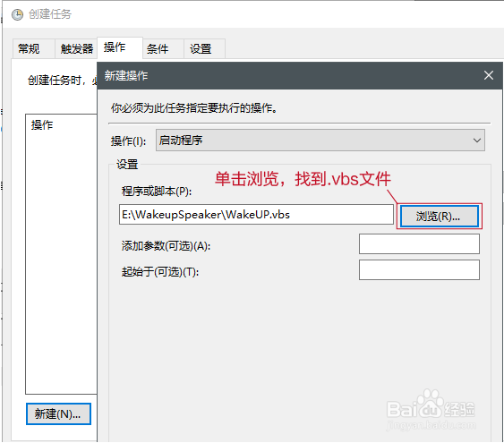
Task: Switch to the 常规 tab
Action: 33,49
